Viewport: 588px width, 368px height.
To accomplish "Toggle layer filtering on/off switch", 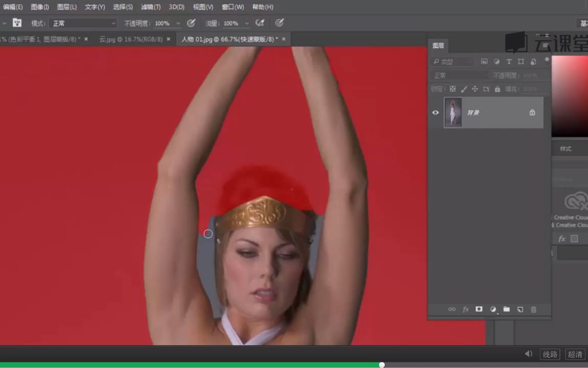I will pos(547,59).
